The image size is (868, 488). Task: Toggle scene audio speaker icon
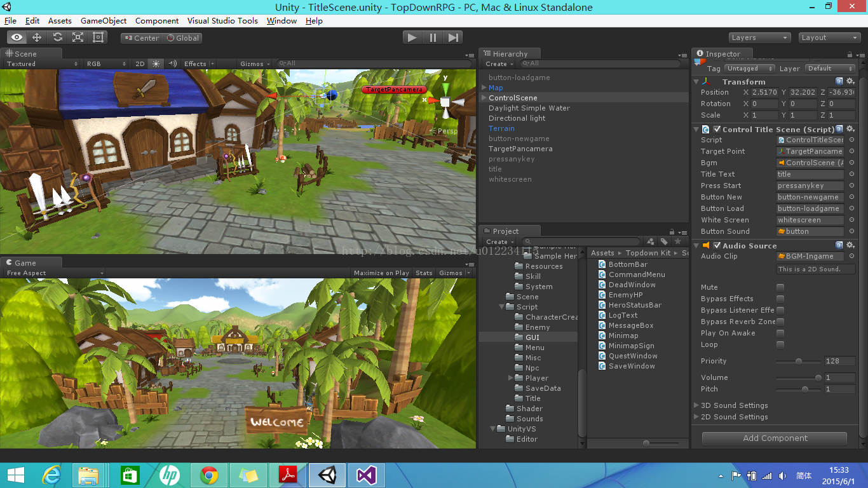click(172, 64)
